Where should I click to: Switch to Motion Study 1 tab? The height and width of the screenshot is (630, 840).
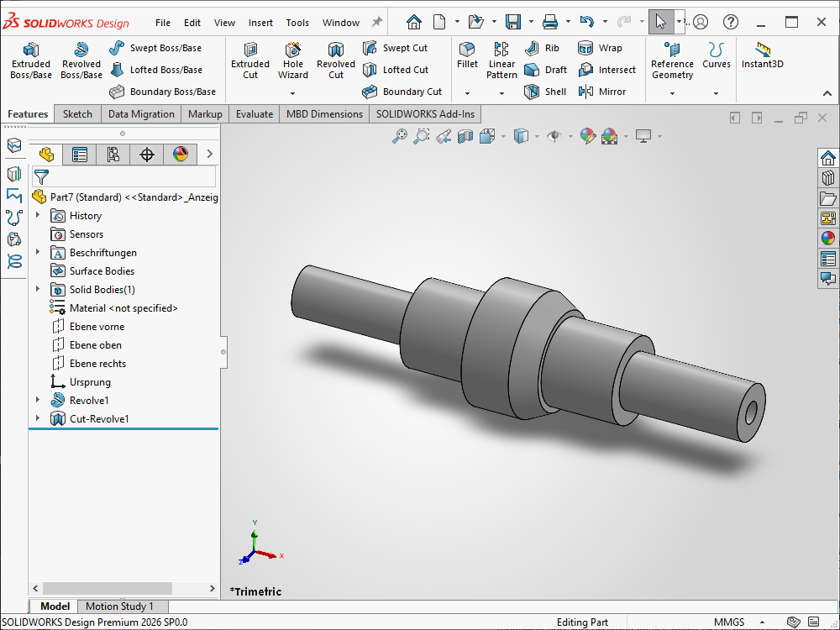[119, 606]
